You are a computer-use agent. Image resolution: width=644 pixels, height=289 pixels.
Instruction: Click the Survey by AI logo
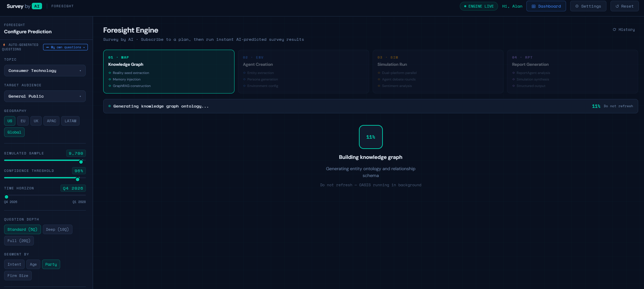[x=24, y=6]
